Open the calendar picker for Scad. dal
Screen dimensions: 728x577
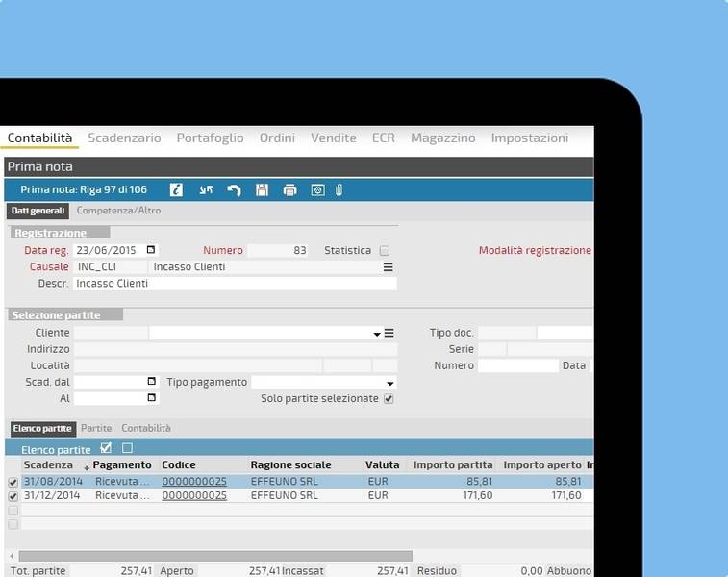tap(151, 382)
